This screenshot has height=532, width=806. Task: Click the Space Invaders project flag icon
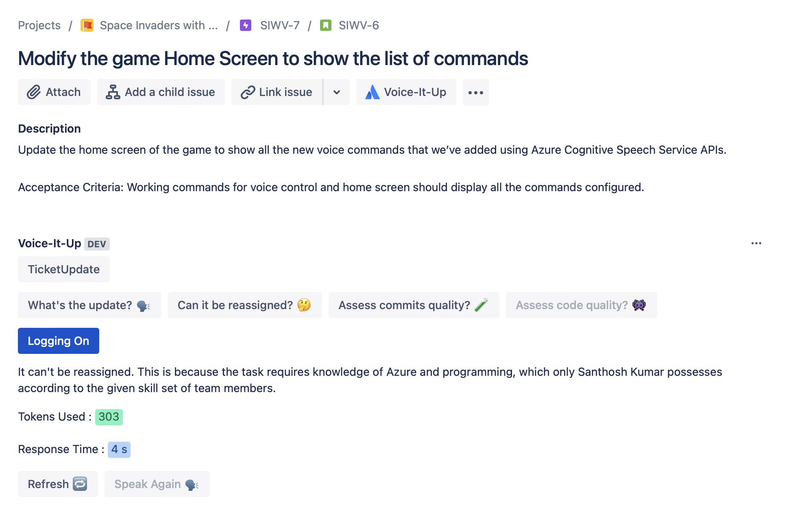pos(87,25)
